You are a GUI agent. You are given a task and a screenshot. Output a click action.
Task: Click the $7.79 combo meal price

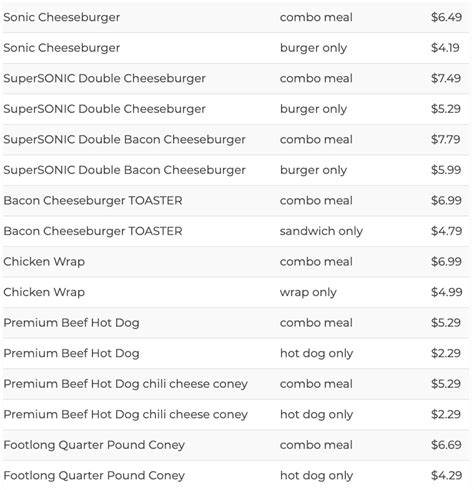click(x=446, y=139)
